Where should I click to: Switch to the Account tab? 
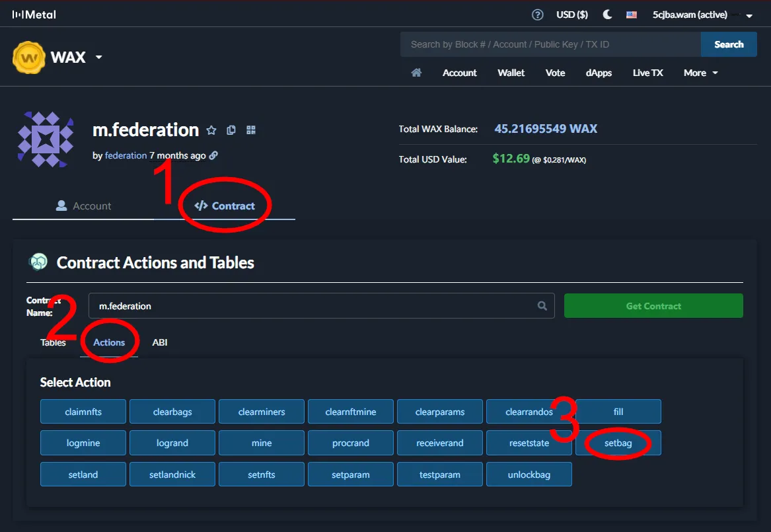84,206
